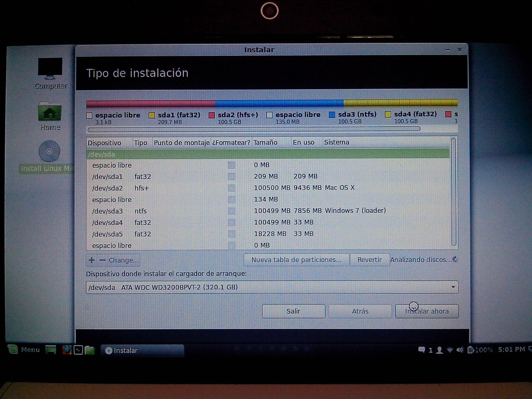
Task: Open Firefox from the taskbar
Action: coord(66,350)
